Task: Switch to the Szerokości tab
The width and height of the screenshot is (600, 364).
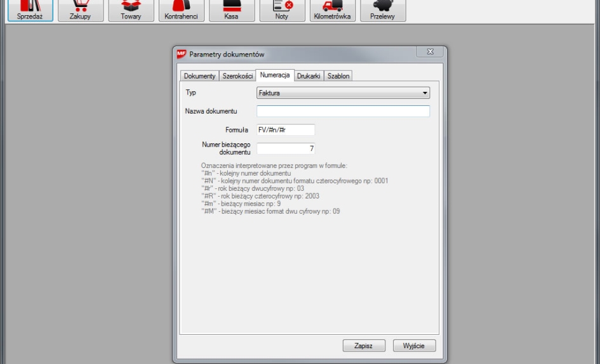Action: (237, 76)
